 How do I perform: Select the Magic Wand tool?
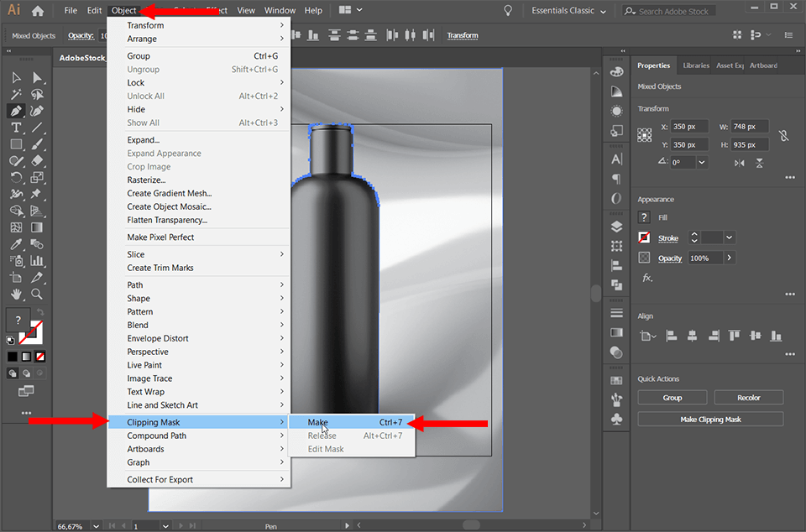tap(16, 95)
